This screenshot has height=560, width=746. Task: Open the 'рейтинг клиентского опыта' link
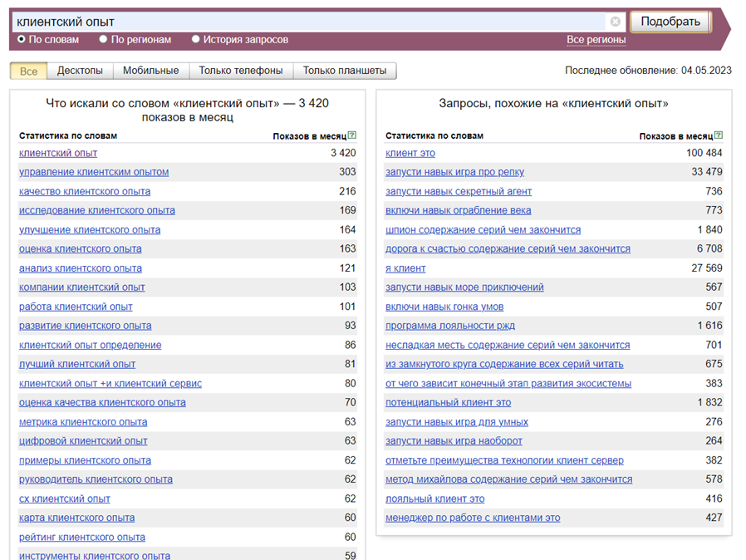pyautogui.click(x=82, y=538)
